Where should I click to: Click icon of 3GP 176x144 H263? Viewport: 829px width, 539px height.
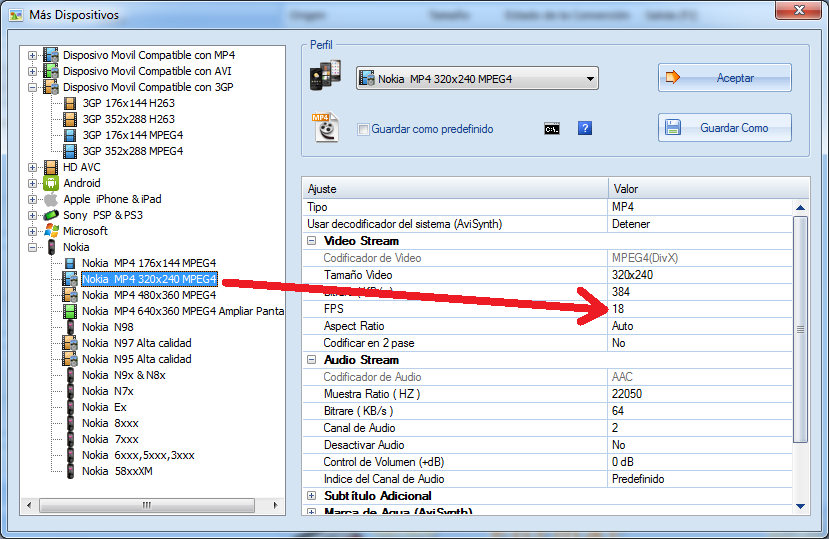tap(70, 103)
